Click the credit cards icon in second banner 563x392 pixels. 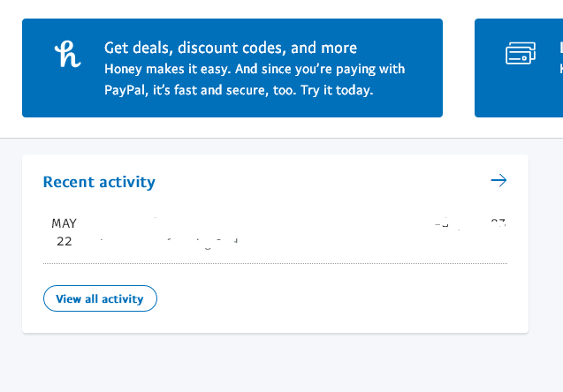pyautogui.click(x=521, y=54)
